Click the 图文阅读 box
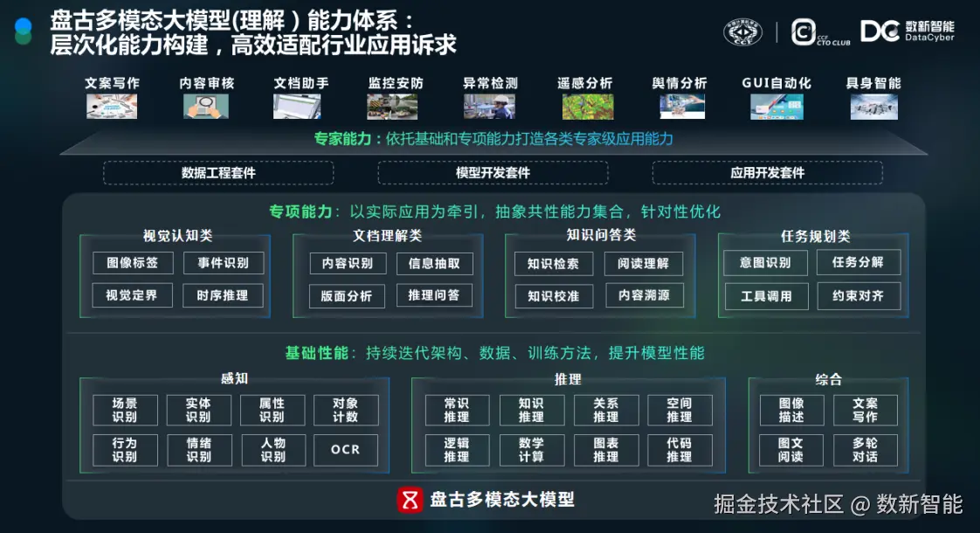The image size is (980, 533). (x=791, y=450)
